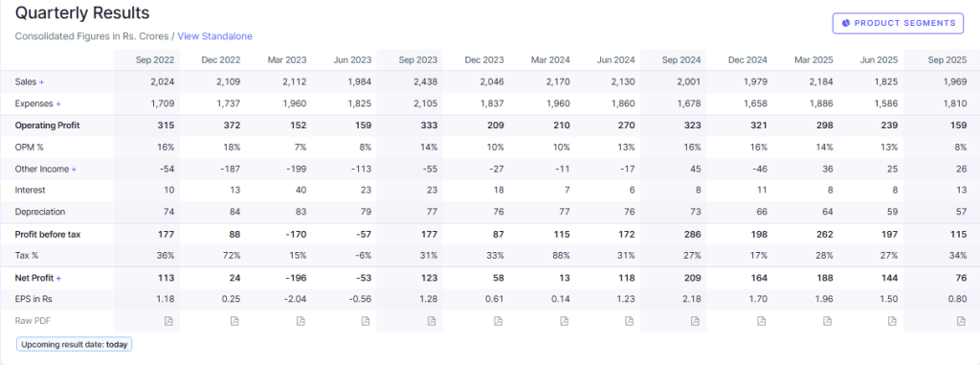The height and width of the screenshot is (365, 980).
Task: Open the Mar 2025 raw PDF icon
Action: tap(827, 321)
